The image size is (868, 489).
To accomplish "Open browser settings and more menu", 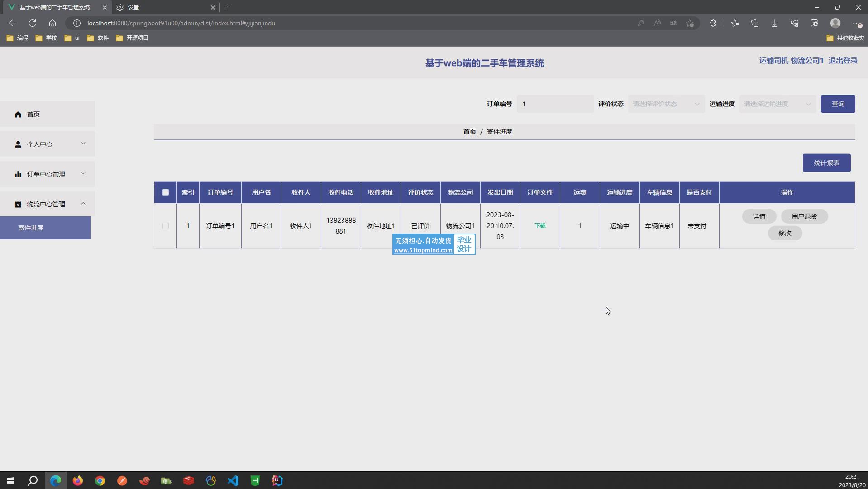I will click(x=857, y=23).
